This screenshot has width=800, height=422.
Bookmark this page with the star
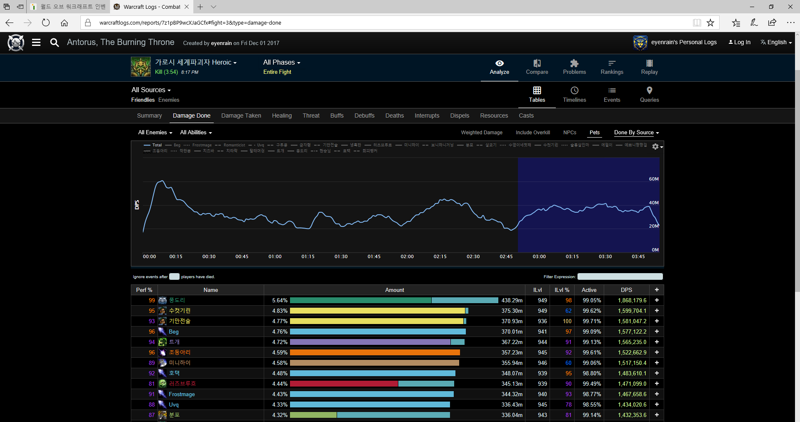pos(710,22)
